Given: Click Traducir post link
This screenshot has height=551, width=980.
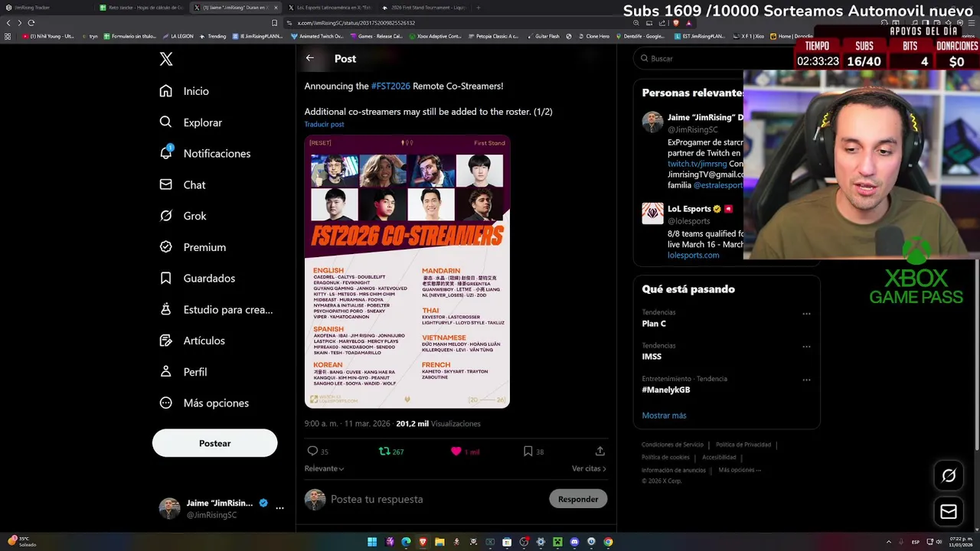Looking at the screenshot, I should click(324, 124).
